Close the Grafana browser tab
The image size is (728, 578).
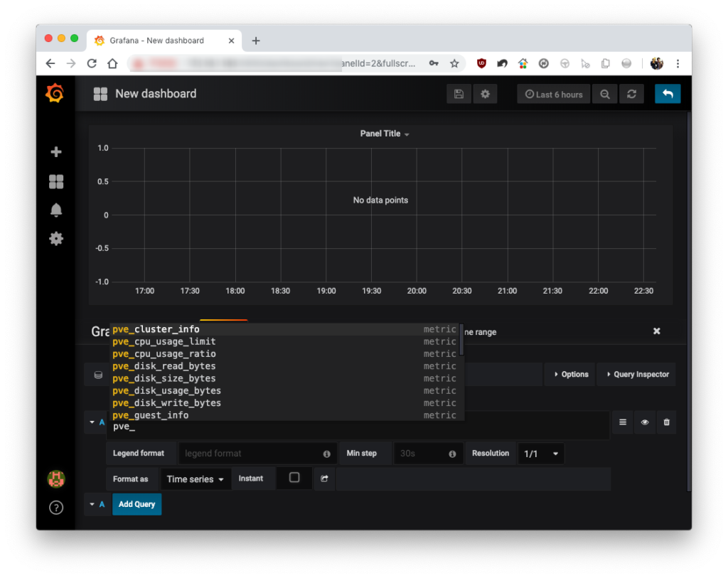[x=231, y=41]
